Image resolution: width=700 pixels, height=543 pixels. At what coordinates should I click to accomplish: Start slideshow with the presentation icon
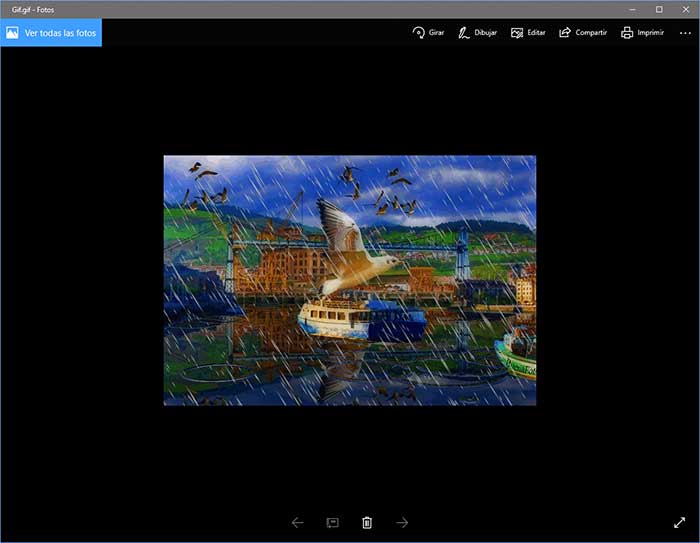[332, 522]
